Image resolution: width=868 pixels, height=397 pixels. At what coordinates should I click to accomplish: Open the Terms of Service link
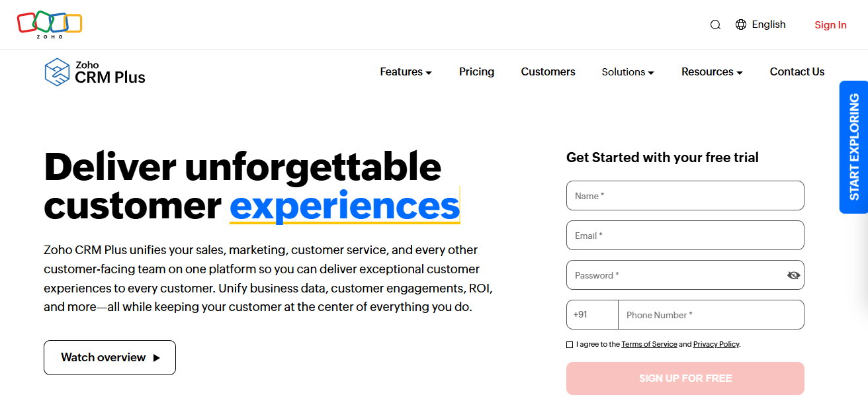[x=649, y=344]
